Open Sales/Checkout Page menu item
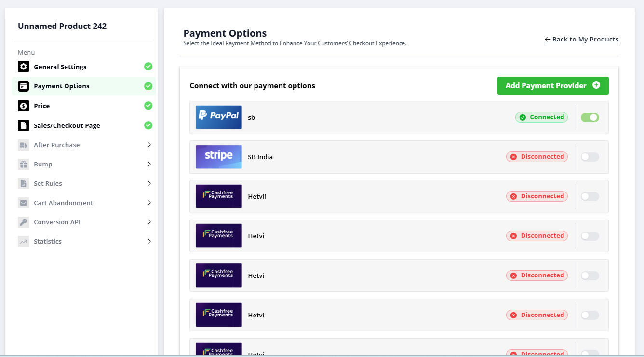 click(x=83, y=125)
